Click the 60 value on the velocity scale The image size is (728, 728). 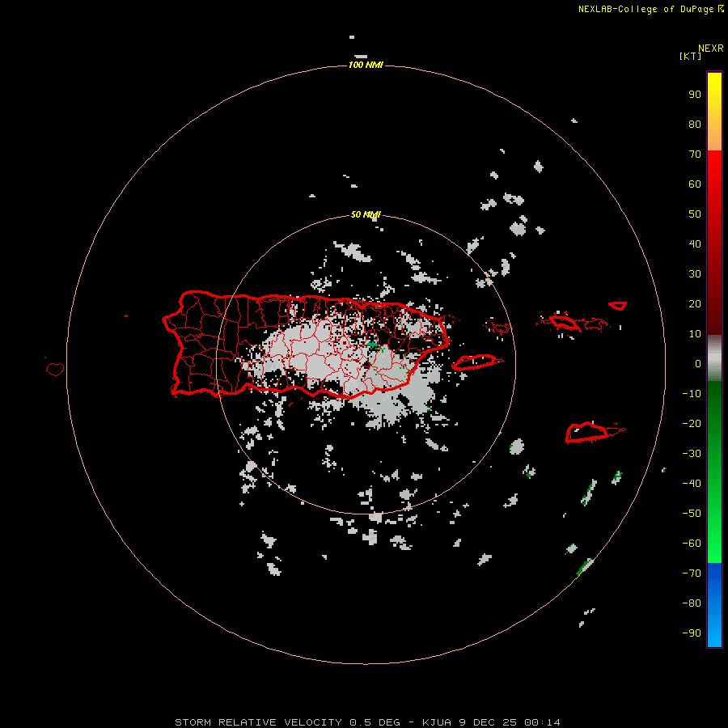pyautogui.click(x=695, y=184)
